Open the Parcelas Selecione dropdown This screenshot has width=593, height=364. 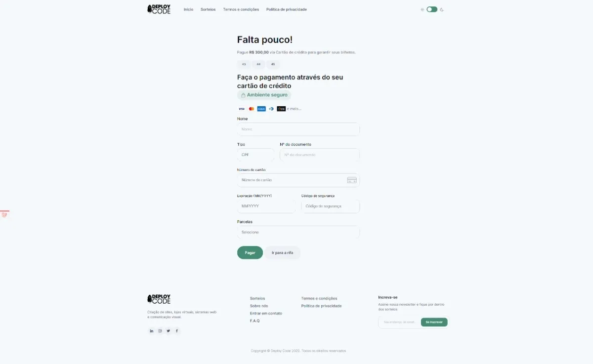[x=298, y=232]
